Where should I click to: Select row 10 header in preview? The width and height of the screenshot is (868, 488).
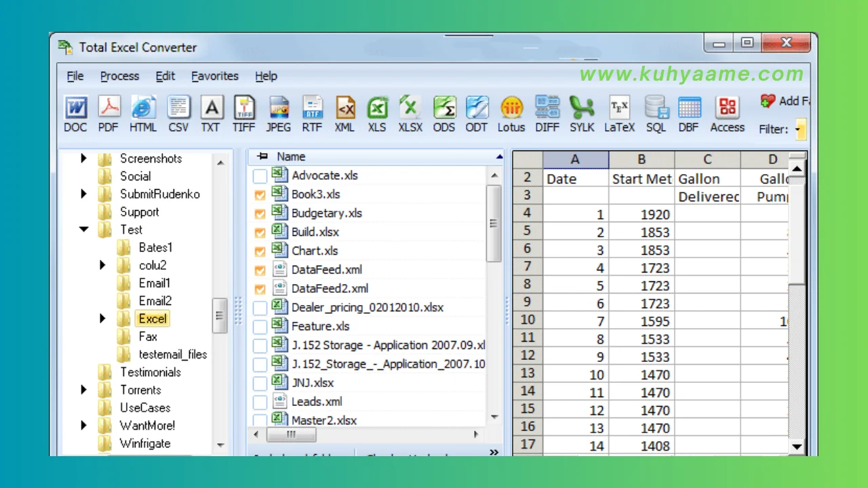pyautogui.click(x=528, y=320)
